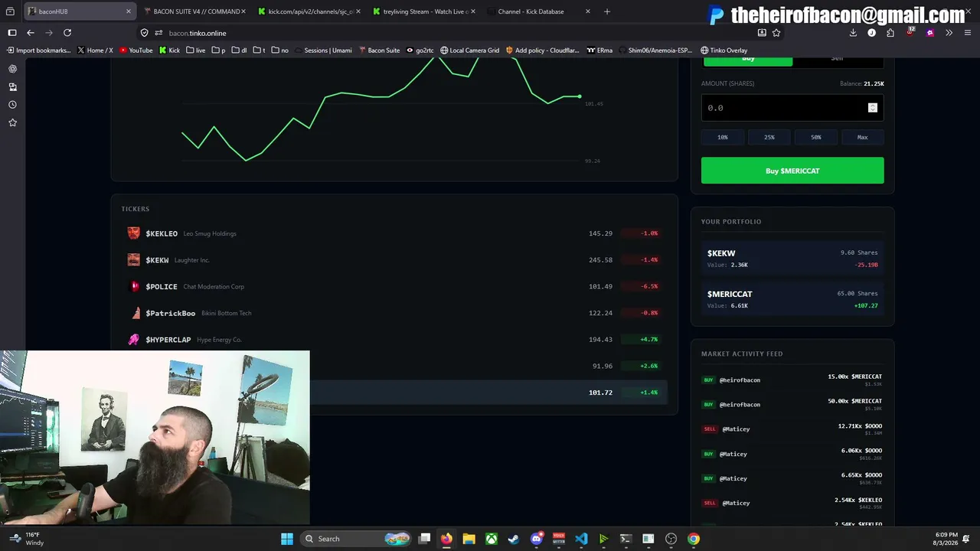Open the Tinko Overlay bookmark
The width and height of the screenshot is (980, 551).
coord(724,51)
